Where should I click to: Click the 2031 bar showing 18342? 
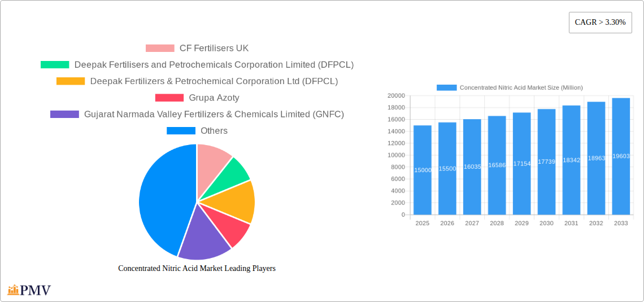571,160
